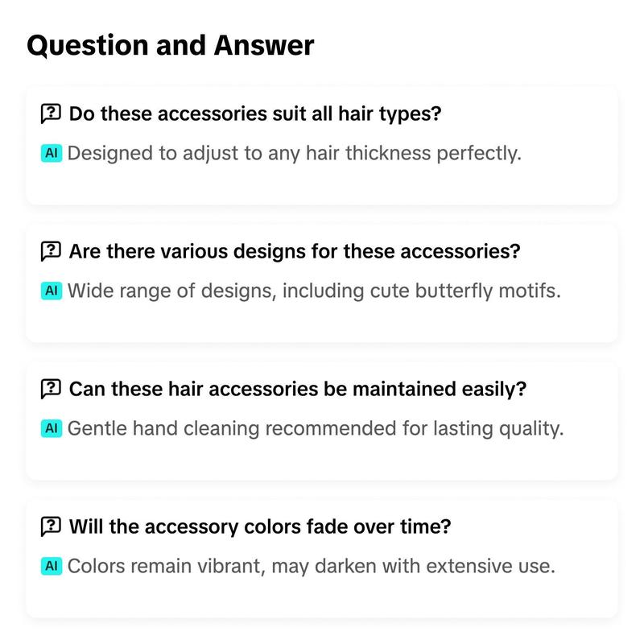
Task: Click the AI badge before butterfly motifs answer
Action: pyautogui.click(x=52, y=291)
